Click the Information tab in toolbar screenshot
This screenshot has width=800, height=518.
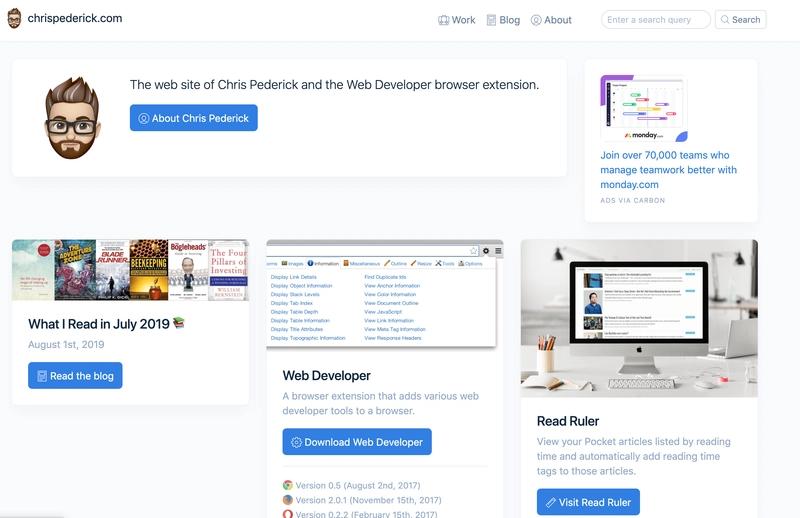[323, 263]
